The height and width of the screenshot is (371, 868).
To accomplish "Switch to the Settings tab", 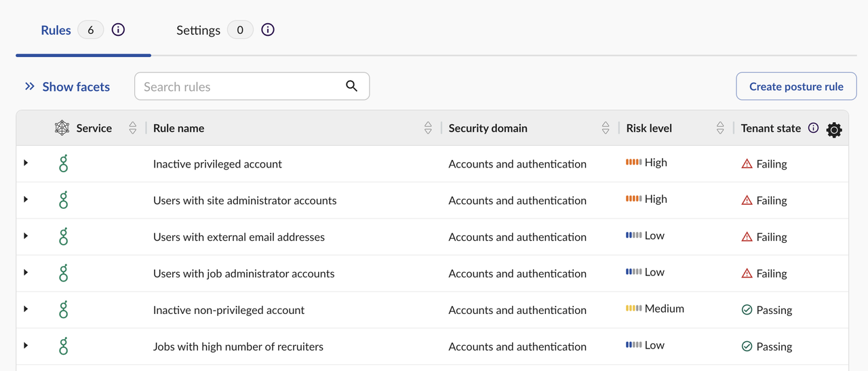I will [x=198, y=31].
